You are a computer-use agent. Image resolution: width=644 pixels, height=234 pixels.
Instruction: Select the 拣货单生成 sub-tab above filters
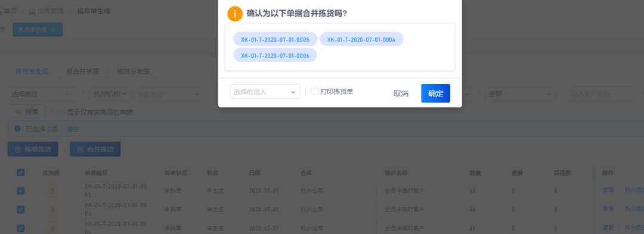tap(32, 71)
